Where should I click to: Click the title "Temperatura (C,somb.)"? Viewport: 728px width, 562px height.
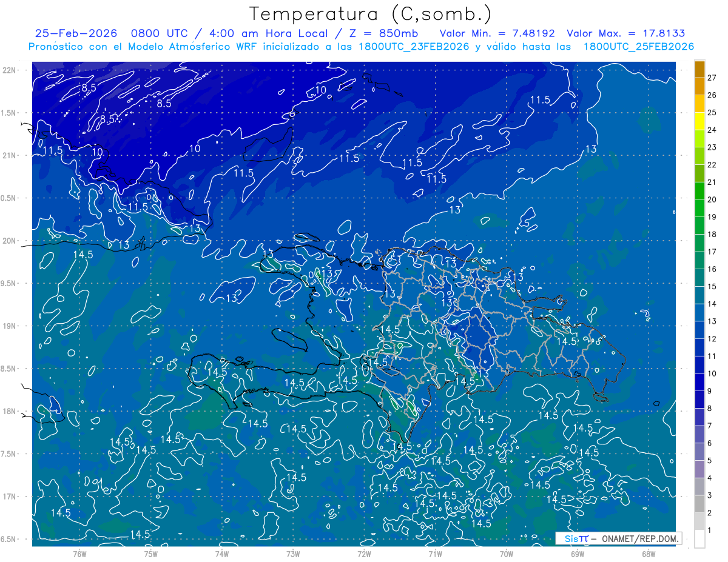370,14
